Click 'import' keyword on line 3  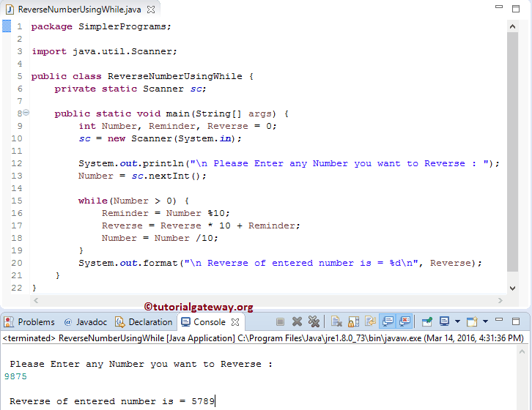49,51
